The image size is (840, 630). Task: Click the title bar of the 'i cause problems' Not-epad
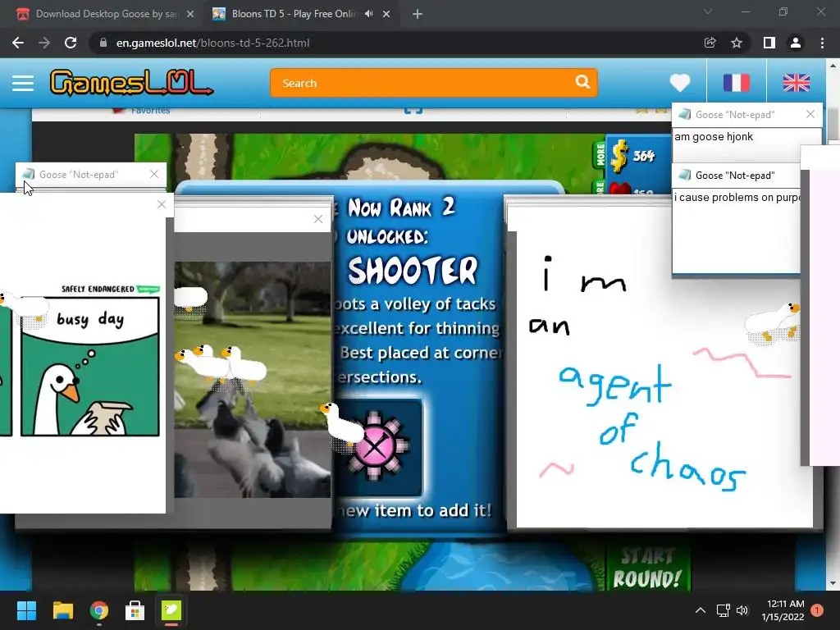(x=737, y=176)
